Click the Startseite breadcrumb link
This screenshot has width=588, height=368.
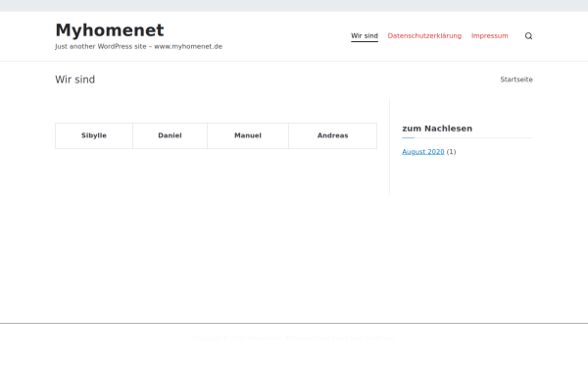click(x=516, y=79)
